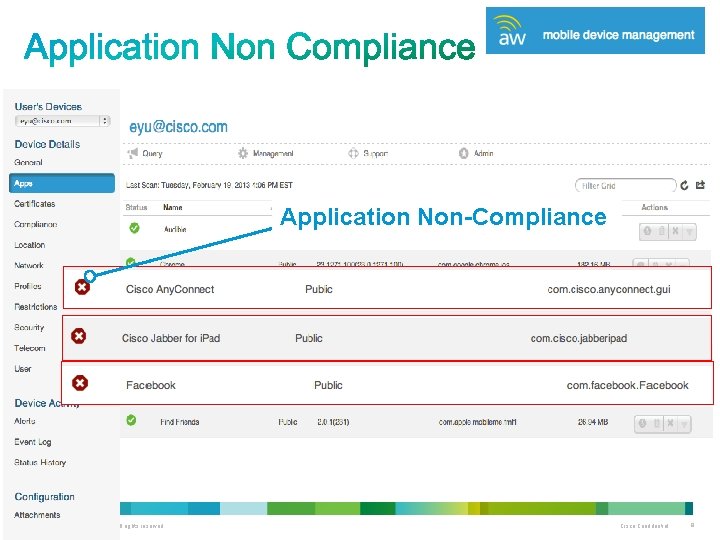The image size is (720, 540).
Task: Click first action icon in Audible row
Action: 647,231
